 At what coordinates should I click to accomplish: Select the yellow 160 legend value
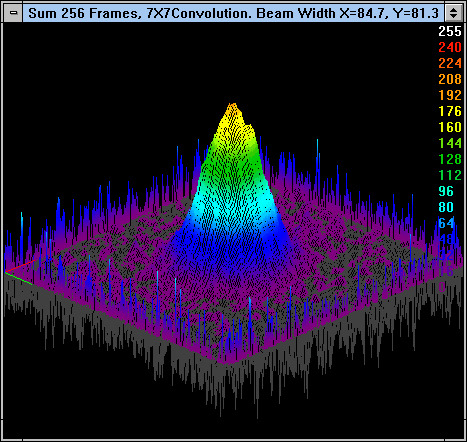click(450, 127)
